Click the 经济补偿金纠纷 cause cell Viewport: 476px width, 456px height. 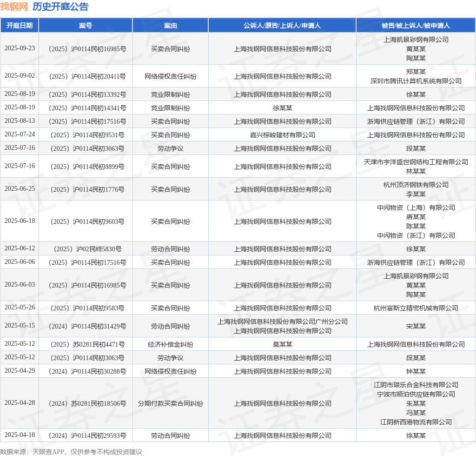coord(170,344)
